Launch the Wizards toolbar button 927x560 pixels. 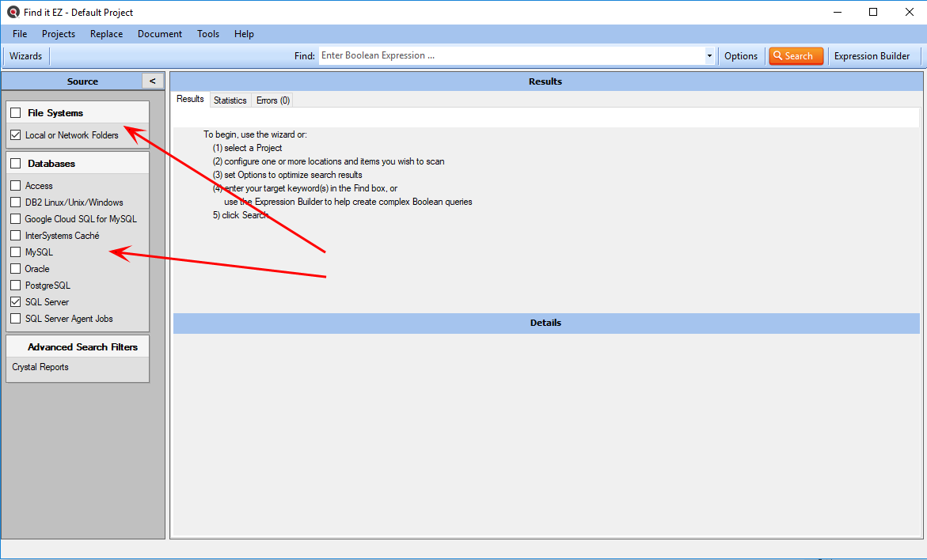click(x=26, y=56)
